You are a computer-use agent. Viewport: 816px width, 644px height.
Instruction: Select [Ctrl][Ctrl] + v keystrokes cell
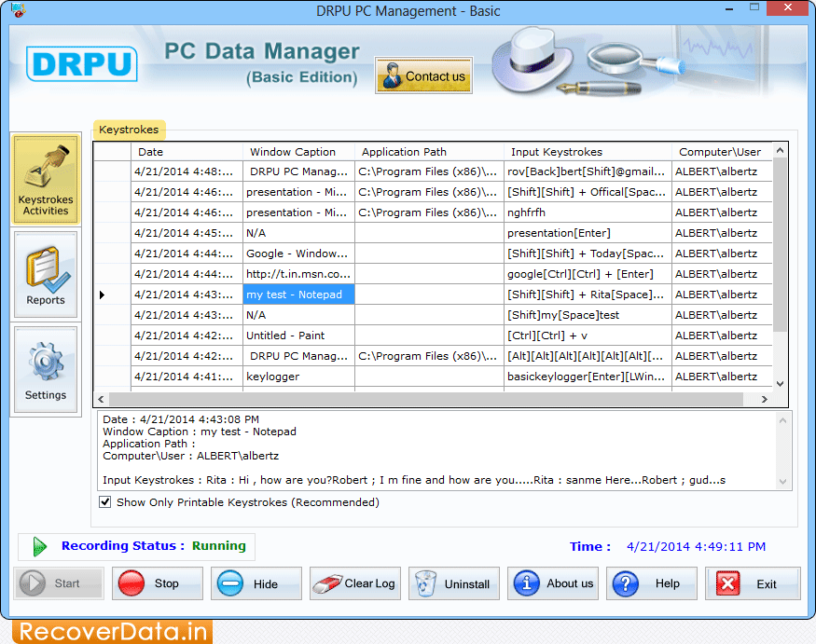point(588,336)
